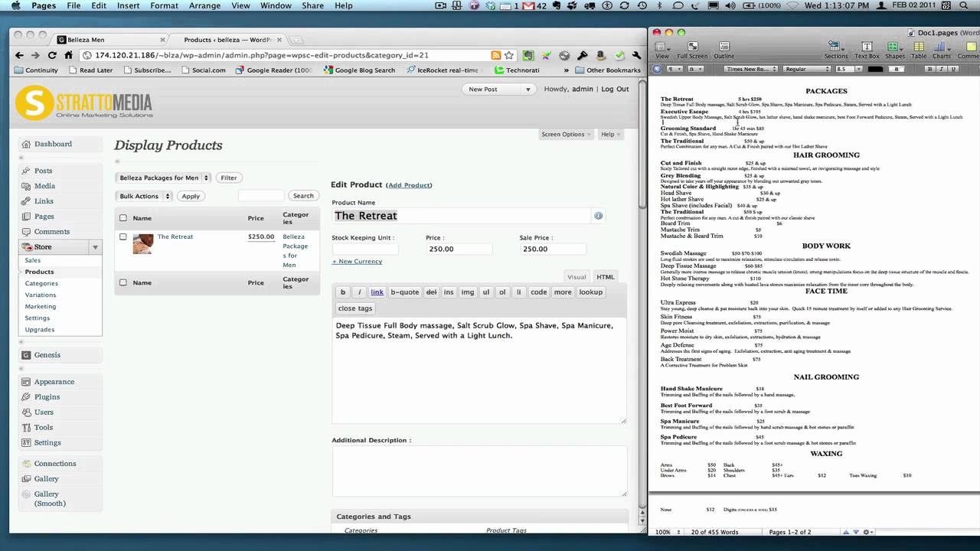The height and width of the screenshot is (551, 980).
Task: Click the b-quote editor button
Action: coord(405,292)
